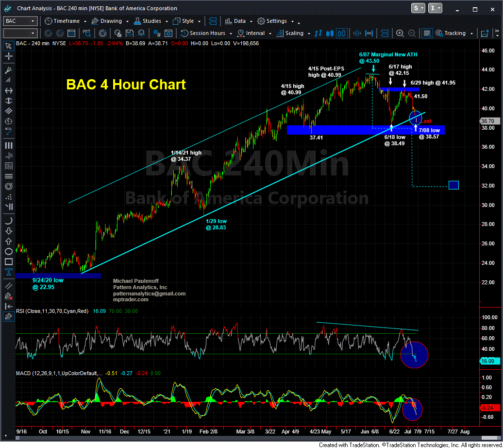Screen dimensions: 503x448
Task: Toggle the drawing mode pen at sidebar bottom
Action: [x=9, y=317]
